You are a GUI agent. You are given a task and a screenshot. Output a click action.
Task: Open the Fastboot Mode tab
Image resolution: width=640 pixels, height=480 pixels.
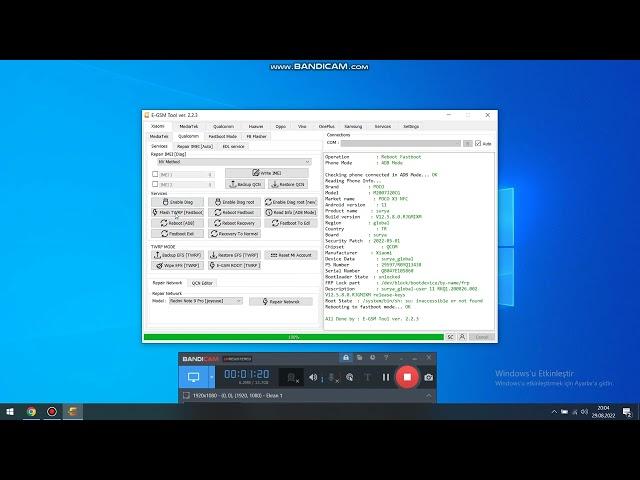point(222,137)
